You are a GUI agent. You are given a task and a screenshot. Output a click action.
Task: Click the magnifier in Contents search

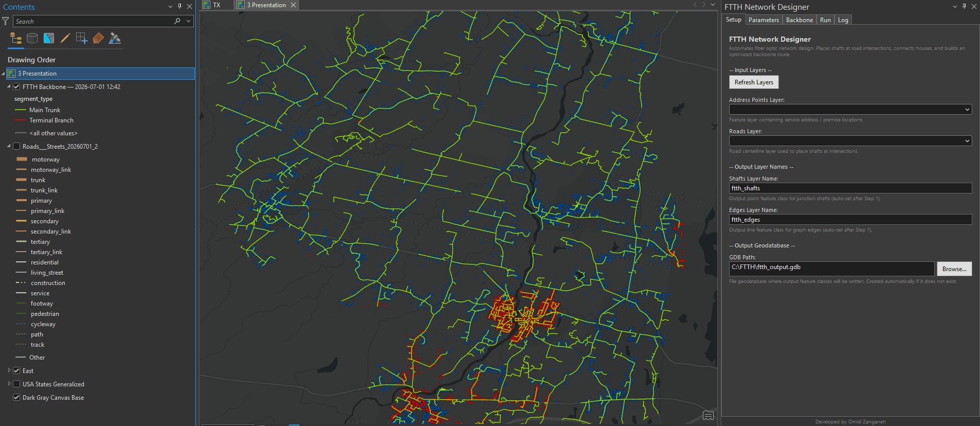pos(177,21)
